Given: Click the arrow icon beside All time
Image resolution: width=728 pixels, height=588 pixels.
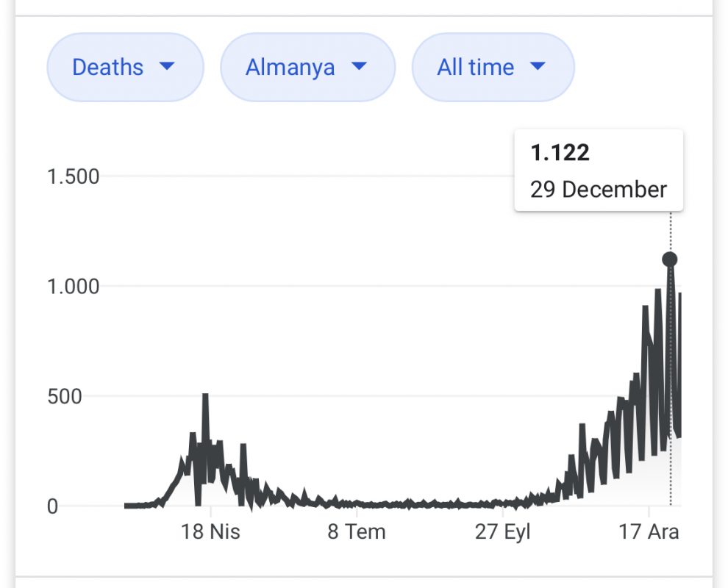Looking at the screenshot, I should click(538, 67).
